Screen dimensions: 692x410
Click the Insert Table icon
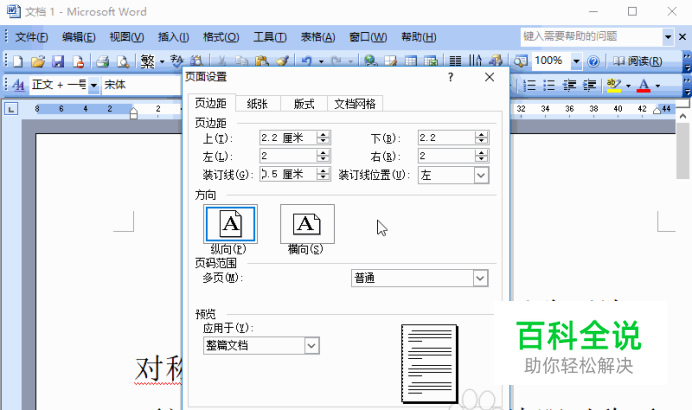coord(411,61)
